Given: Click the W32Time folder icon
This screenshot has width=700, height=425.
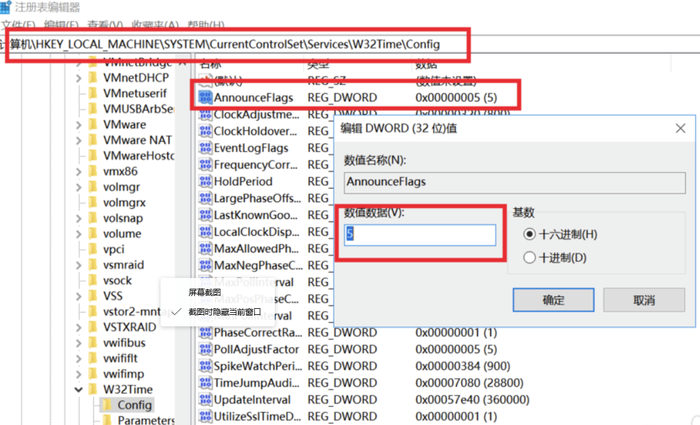Looking at the screenshot, I should (x=93, y=389).
